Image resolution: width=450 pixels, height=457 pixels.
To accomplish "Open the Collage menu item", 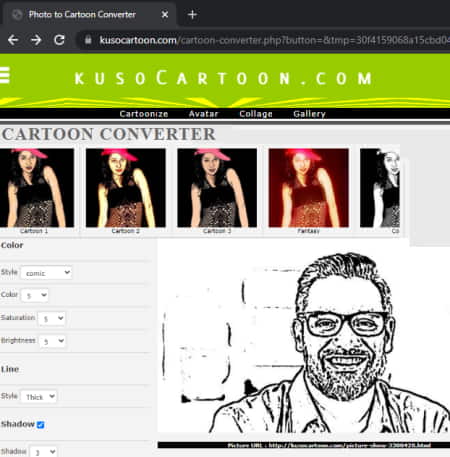I will click(x=256, y=114).
